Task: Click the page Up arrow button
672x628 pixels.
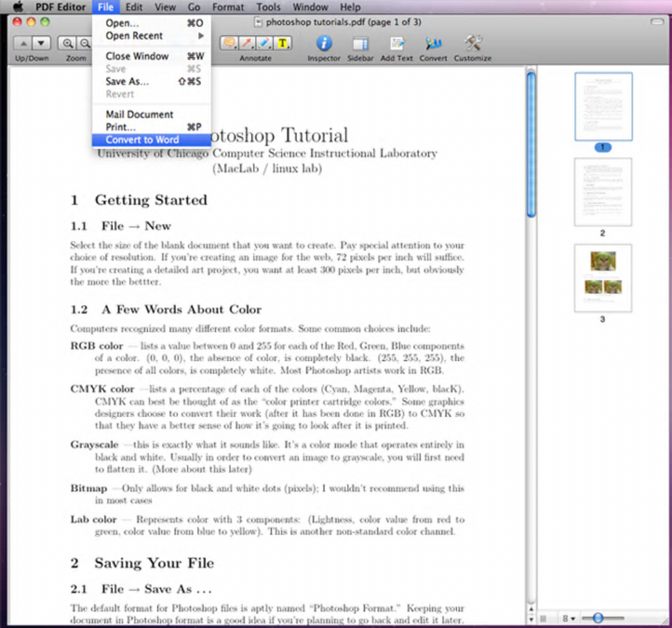Action: [23, 43]
